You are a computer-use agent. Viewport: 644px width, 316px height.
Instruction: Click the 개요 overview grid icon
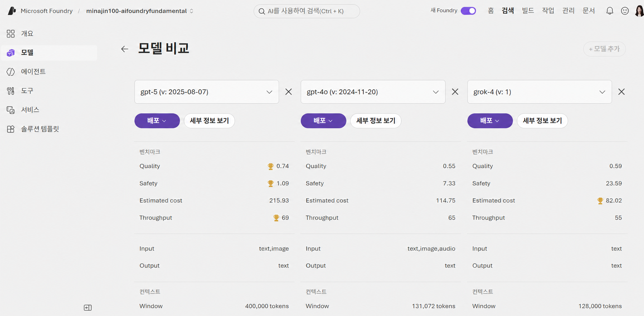11,33
